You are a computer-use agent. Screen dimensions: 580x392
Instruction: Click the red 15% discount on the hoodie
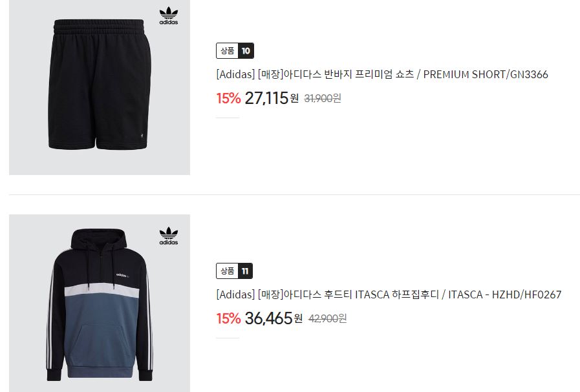228,318
